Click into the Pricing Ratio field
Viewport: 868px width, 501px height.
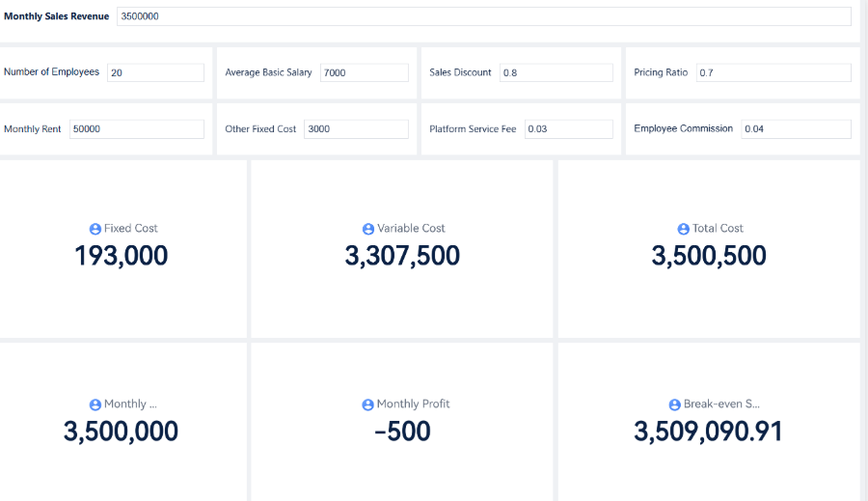tap(773, 72)
